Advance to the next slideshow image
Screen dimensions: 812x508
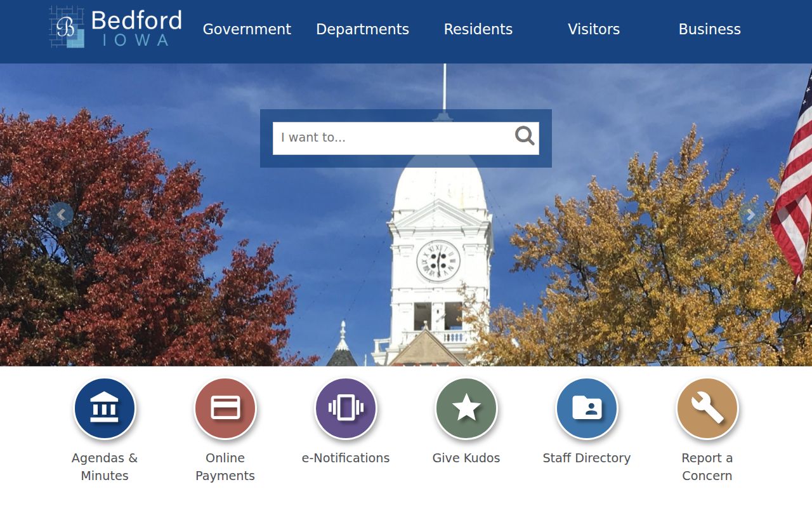(751, 215)
